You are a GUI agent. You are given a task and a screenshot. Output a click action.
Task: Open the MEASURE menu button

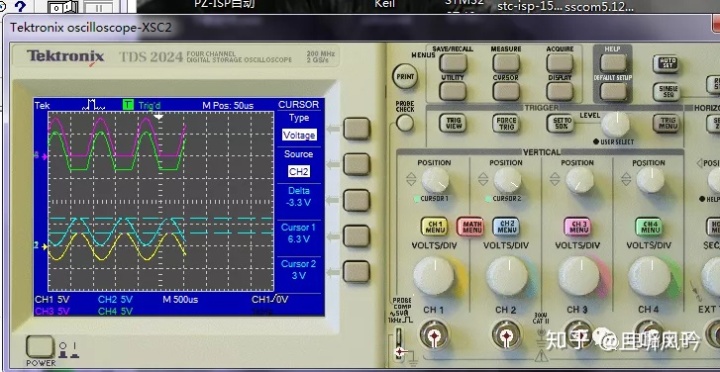506,63
